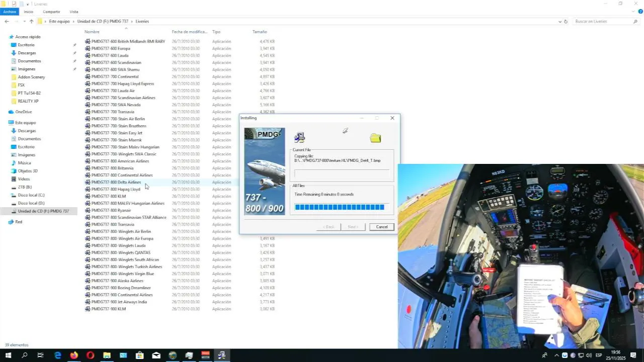Viewport: 644px width, 362px height.
Task: Open the 'REALITY XP' folder in sidebar
Action: tap(28, 101)
